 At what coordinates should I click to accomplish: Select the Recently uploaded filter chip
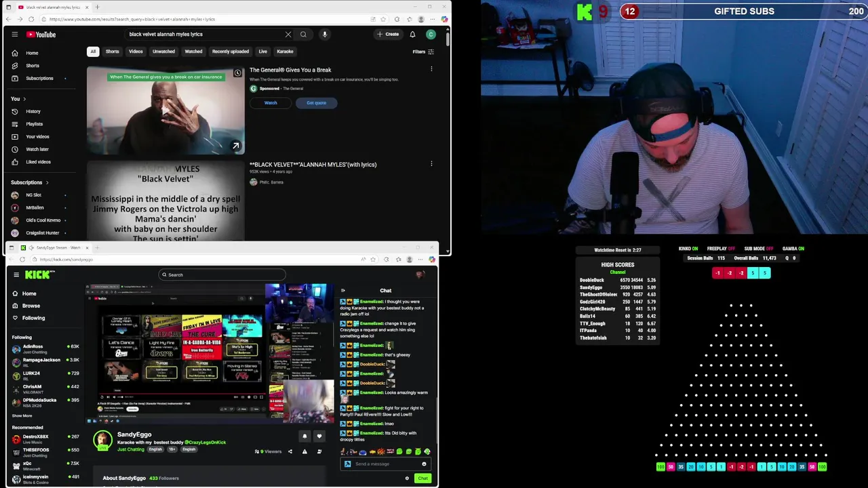pos(231,52)
